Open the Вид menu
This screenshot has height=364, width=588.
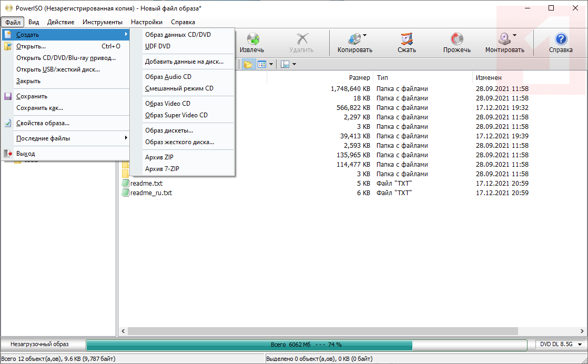[34, 22]
